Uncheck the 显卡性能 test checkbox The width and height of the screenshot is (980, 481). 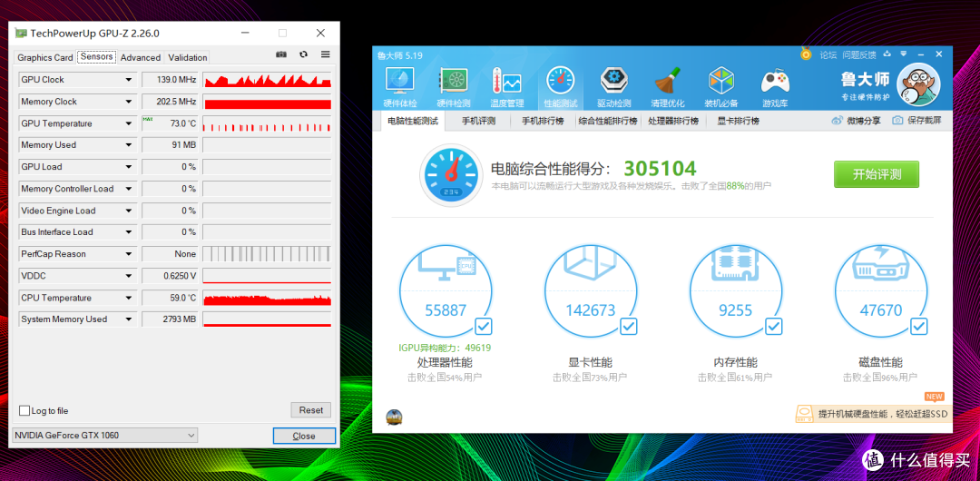click(628, 326)
